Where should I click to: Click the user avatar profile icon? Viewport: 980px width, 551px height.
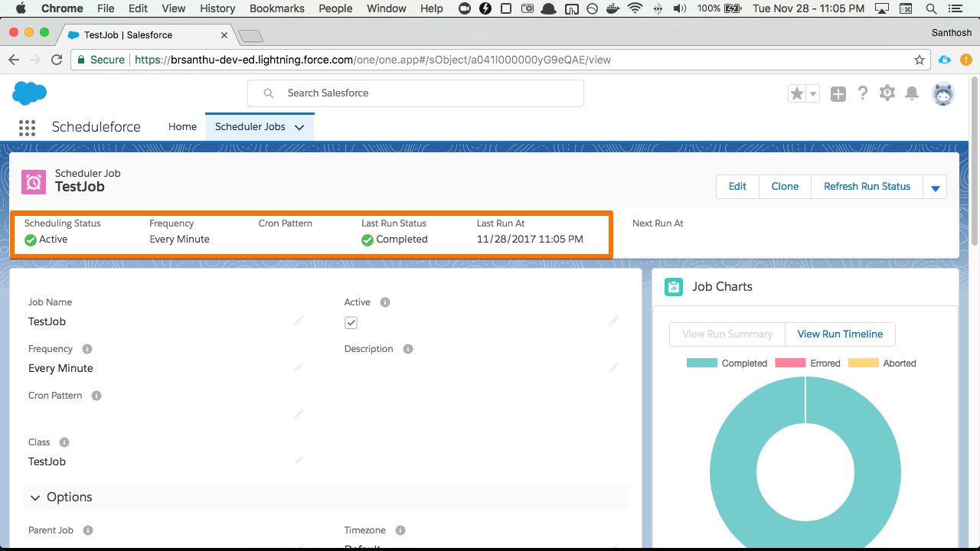coord(942,93)
